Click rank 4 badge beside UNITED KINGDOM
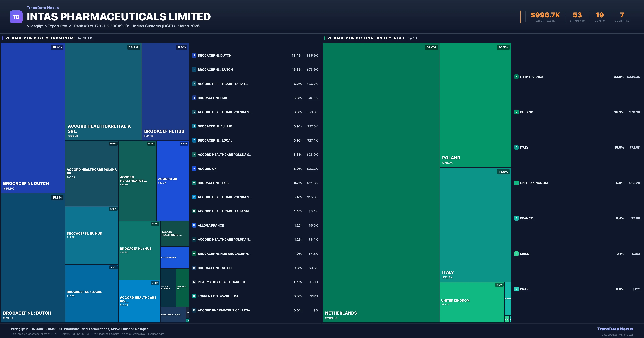 [516, 183]
